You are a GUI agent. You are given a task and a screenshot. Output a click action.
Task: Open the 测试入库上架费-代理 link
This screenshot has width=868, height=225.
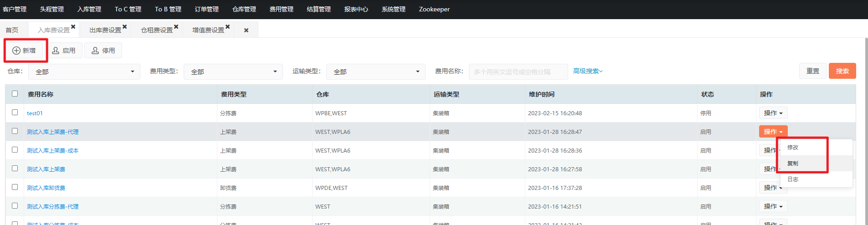[x=52, y=132]
